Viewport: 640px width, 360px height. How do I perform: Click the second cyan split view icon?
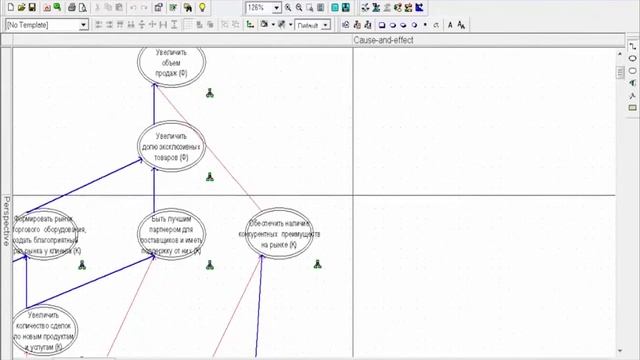[345, 7]
